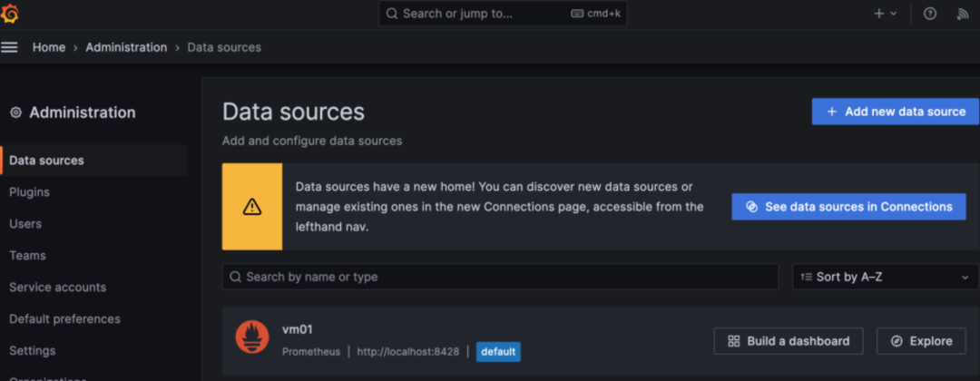Click the http://localhost:8428 URL text
Screen dimensions: 980x381
click(x=408, y=352)
